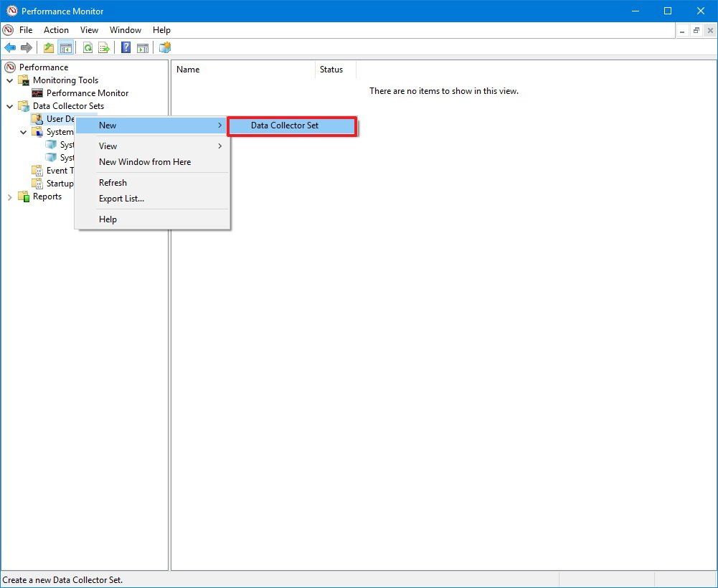Viewport: 718px width, 588px height.
Task: Collapse the Monitoring Tools tree node
Action: click(x=9, y=80)
